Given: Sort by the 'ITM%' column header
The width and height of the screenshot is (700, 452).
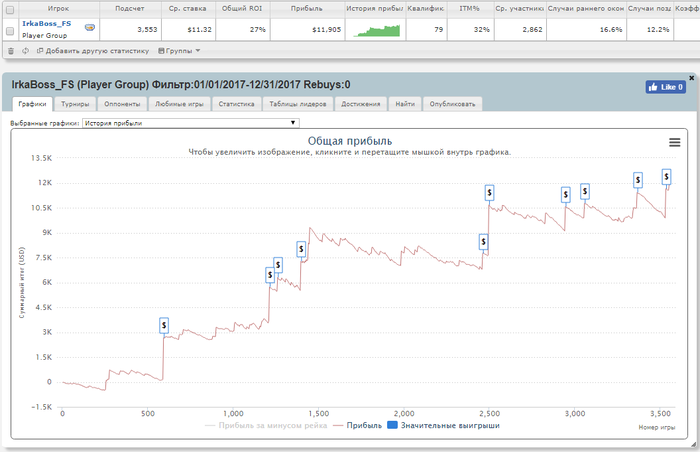Looking at the screenshot, I should tap(470, 8).
